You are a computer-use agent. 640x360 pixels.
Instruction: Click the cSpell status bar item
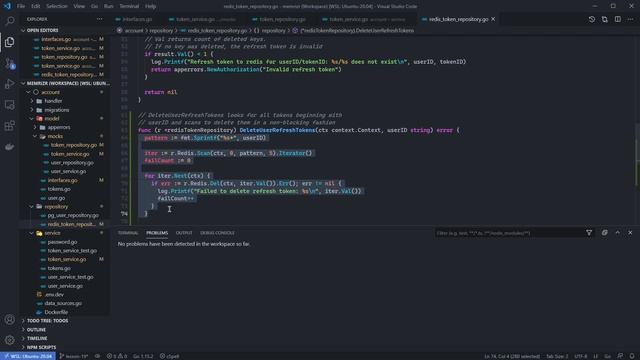(169, 356)
